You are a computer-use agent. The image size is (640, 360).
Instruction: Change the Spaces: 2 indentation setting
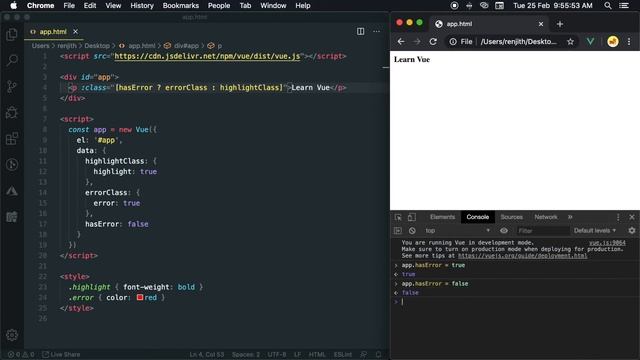246,355
